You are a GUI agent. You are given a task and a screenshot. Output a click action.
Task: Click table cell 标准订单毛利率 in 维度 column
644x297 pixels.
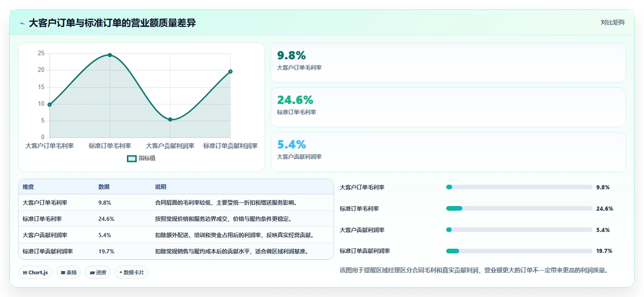42,219
